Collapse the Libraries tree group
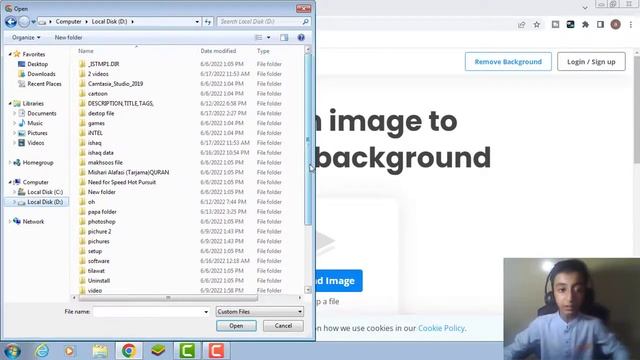640x360 pixels. click(x=10, y=104)
